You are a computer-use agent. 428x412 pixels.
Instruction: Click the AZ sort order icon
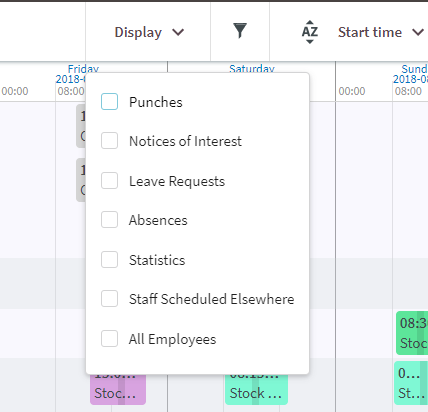(310, 32)
